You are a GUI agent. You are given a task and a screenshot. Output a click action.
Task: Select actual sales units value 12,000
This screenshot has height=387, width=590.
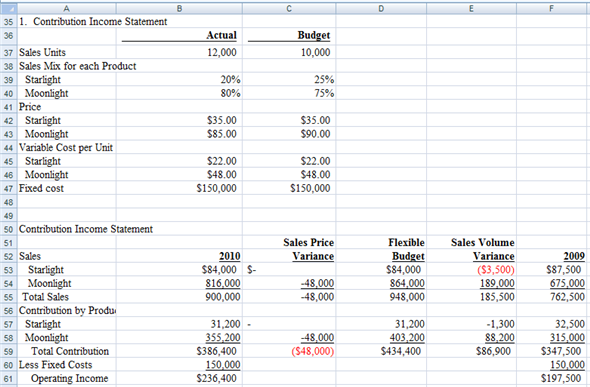[222, 52]
